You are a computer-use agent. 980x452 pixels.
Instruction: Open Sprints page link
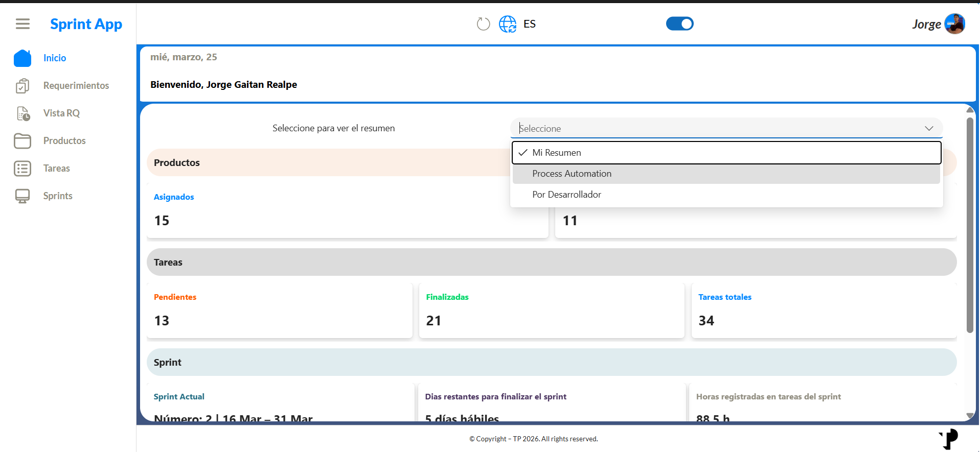[58, 196]
